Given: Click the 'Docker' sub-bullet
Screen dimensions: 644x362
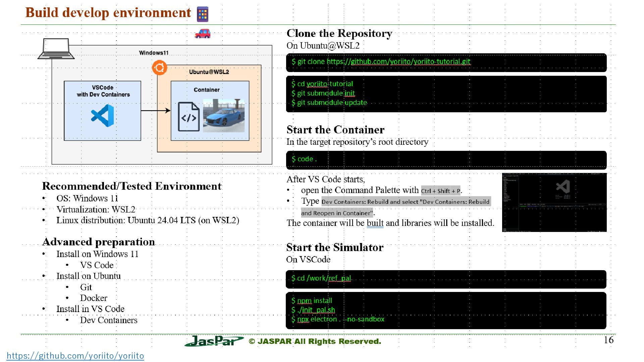Looking at the screenshot, I should point(94,298).
